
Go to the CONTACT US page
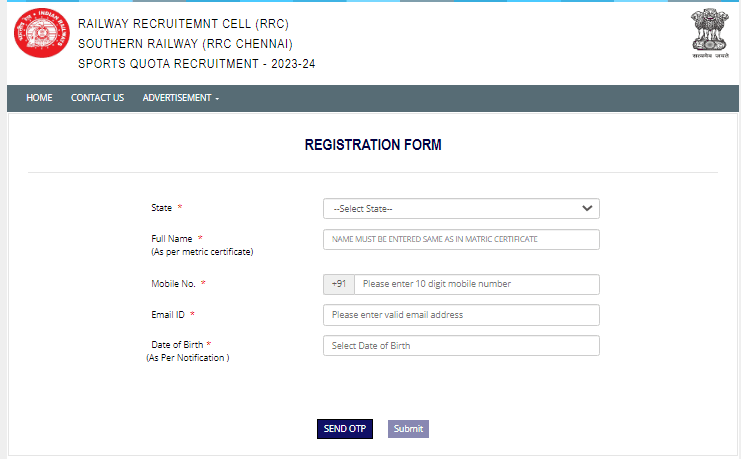coord(97,98)
